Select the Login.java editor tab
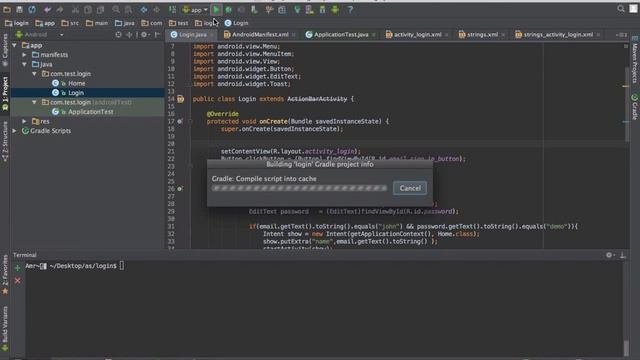Viewport: 640px width, 360px height. tap(192, 35)
